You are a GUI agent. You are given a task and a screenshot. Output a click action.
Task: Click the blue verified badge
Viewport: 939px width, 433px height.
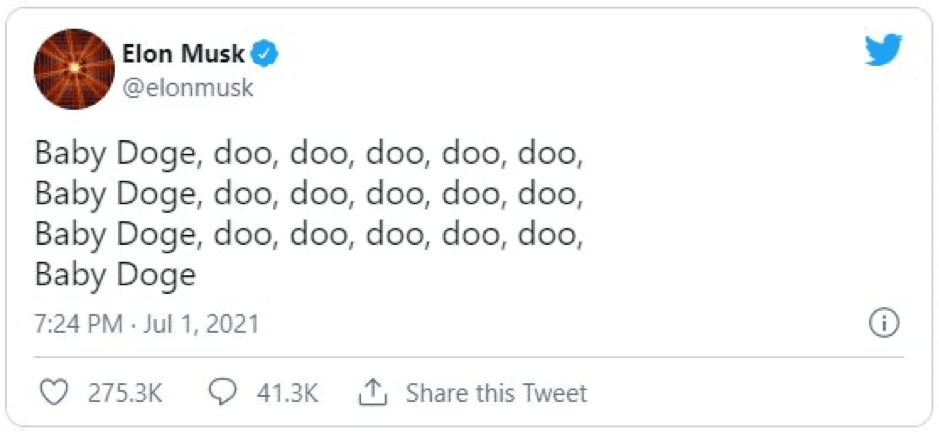[x=264, y=54]
